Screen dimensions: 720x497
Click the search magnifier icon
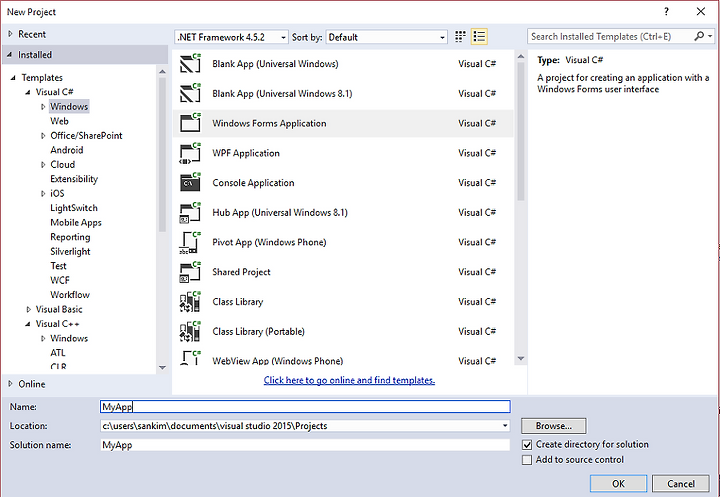[699, 36]
